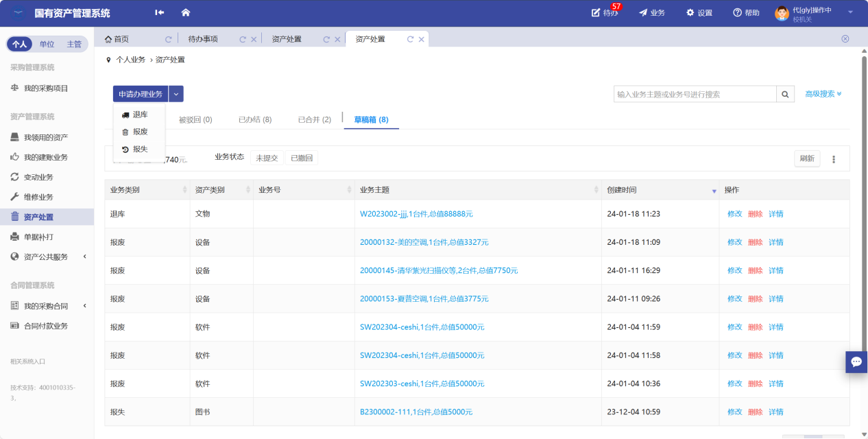This screenshot has height=439, width=868.
Task: Click the search magnifier button
Action: 786,94
